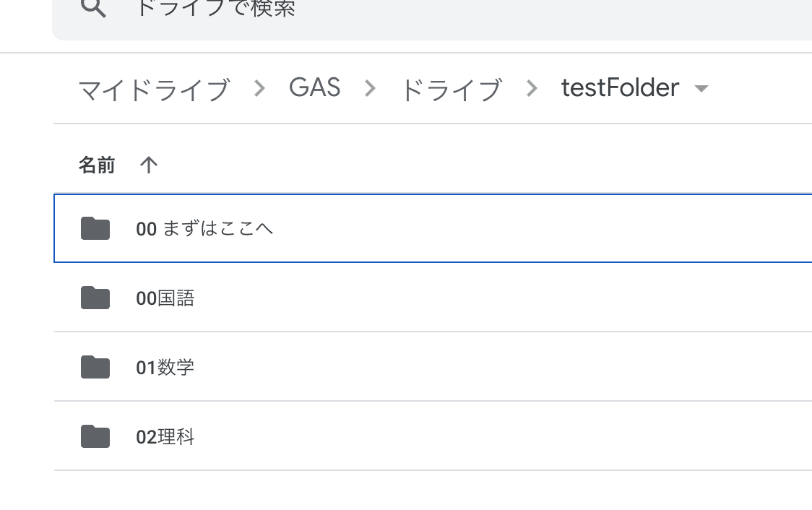Click folder icon of 01数学
812x510 pixels.
(95, 367)
